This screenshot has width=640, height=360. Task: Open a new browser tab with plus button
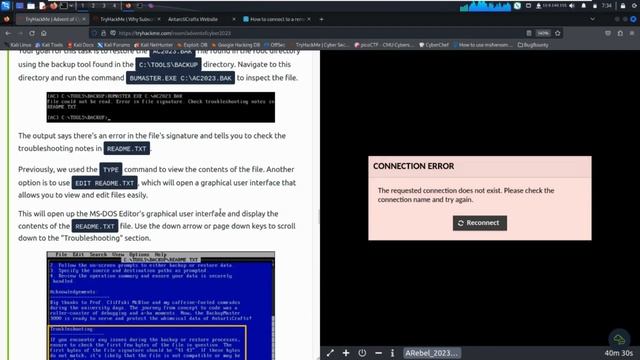[321, 19]
